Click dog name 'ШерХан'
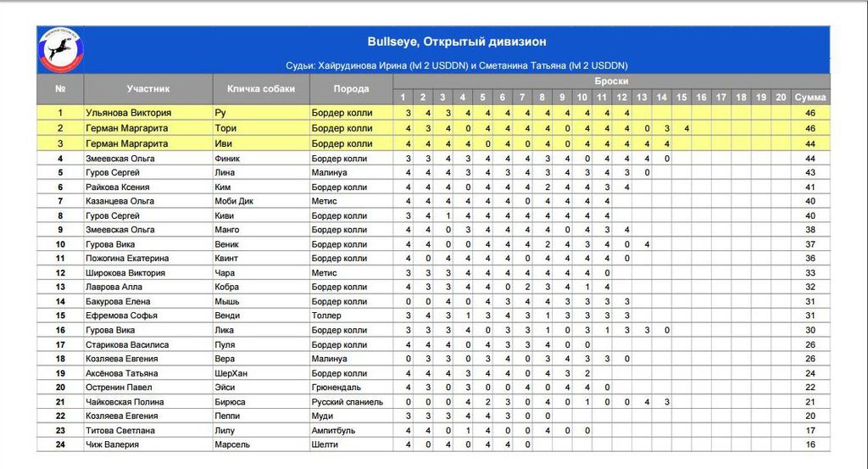The height and width of the screenshot is (469, 868). 231,373
